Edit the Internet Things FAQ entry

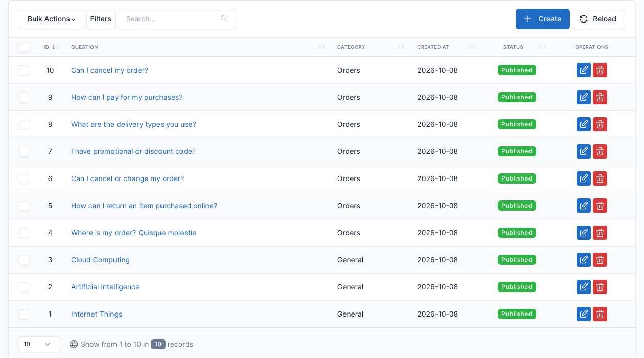click(x=584, y=314)
